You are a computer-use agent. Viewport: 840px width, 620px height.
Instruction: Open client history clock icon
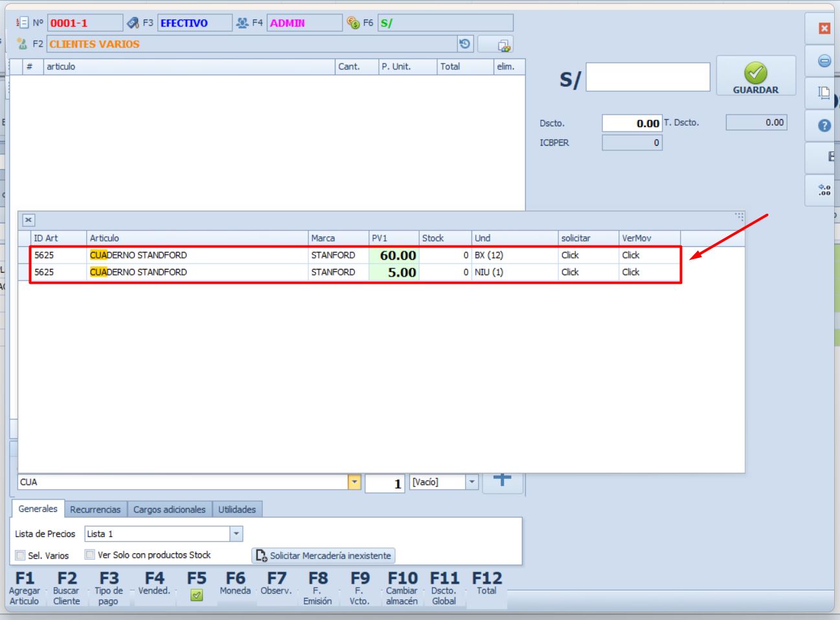pos(465,44)
